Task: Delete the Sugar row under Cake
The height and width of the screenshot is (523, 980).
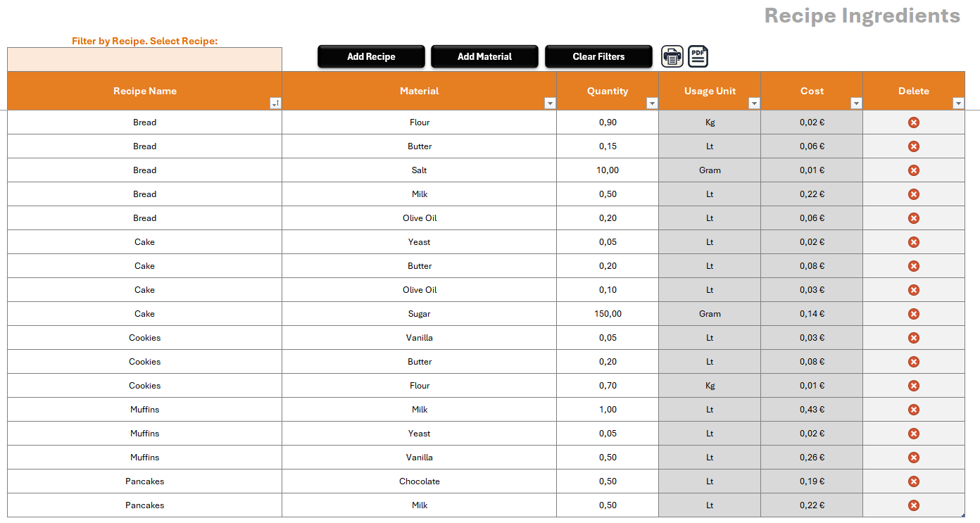Action: [x=914, y=313]
